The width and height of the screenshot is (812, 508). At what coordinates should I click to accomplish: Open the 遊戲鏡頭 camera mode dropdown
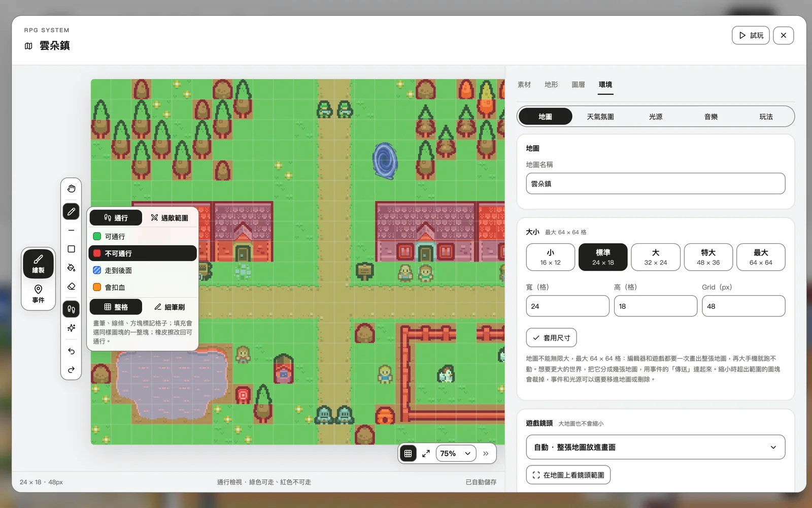[655, 447]
